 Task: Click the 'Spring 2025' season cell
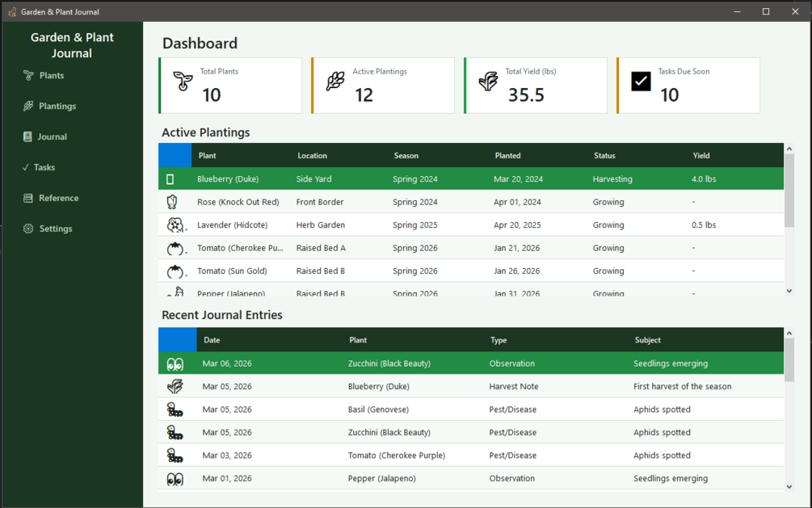pyautogui.click(x=414, y=225)
